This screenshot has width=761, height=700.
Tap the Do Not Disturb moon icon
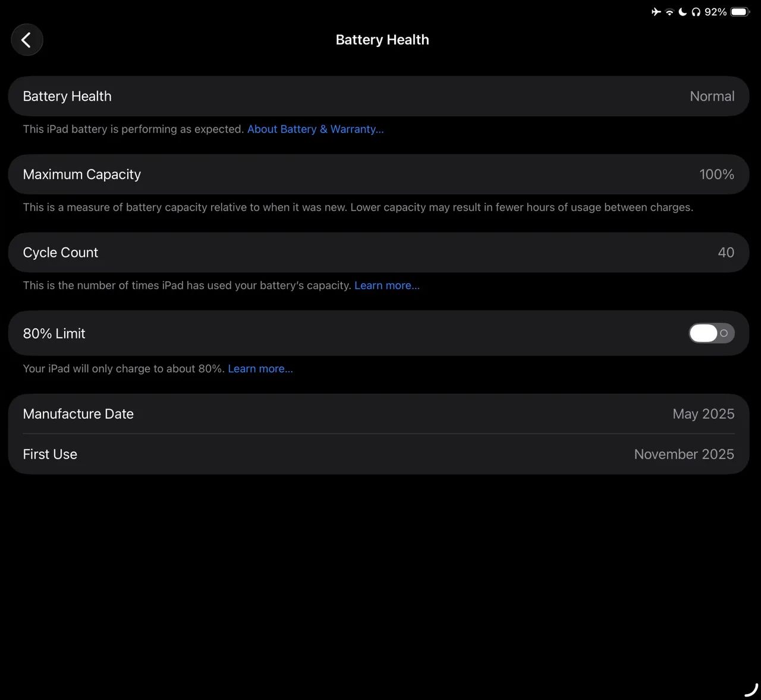[683, 12]
